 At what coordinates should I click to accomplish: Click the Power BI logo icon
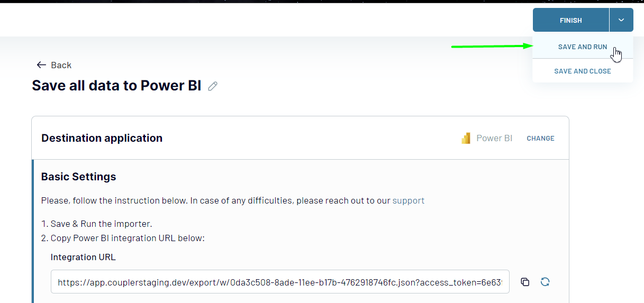pyautogui.click(x=466, y=139)
